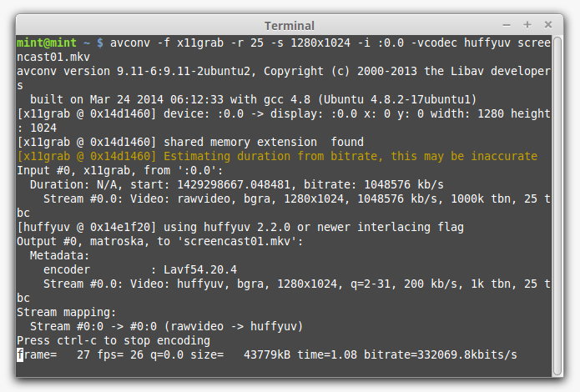
Task: Click the bitrate=332069.8kbits/s value
Action: [x=459, y=355]
